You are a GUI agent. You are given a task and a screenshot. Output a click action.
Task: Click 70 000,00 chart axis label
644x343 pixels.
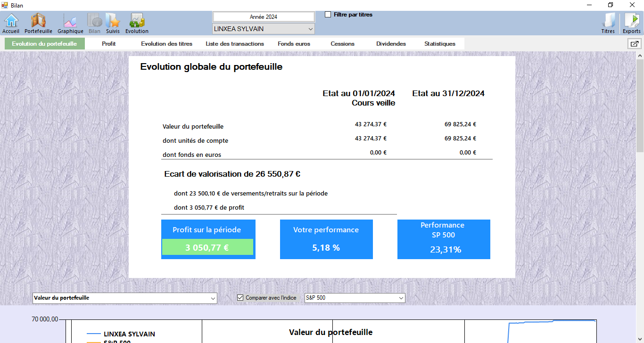[45, 319]
